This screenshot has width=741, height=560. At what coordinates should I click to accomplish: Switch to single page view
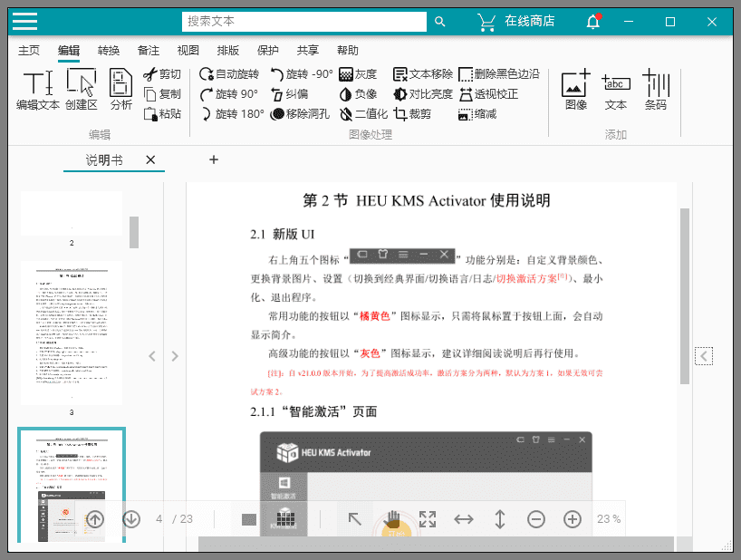pyautogui.click(x=248, y=520)
